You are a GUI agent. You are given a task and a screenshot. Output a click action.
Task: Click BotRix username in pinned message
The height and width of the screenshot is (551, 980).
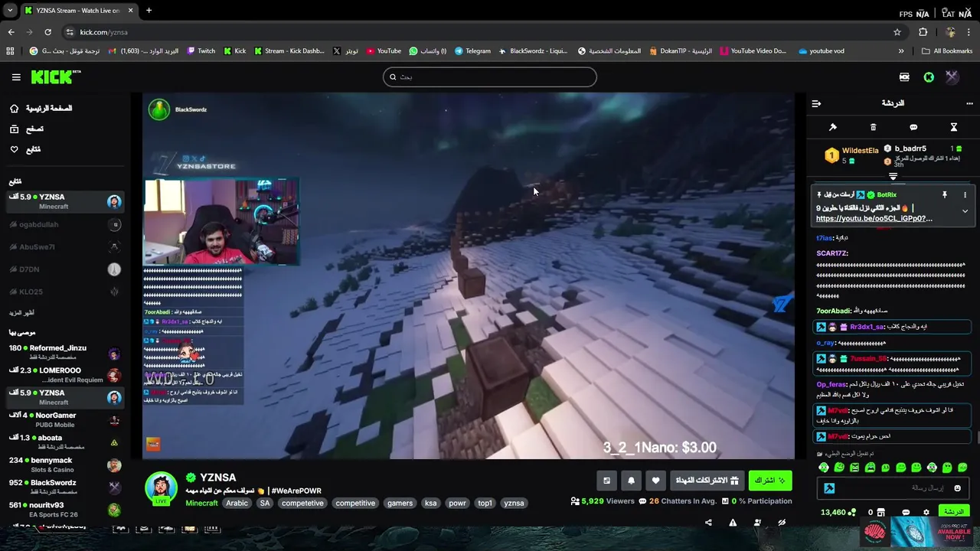tap(887, 195)
